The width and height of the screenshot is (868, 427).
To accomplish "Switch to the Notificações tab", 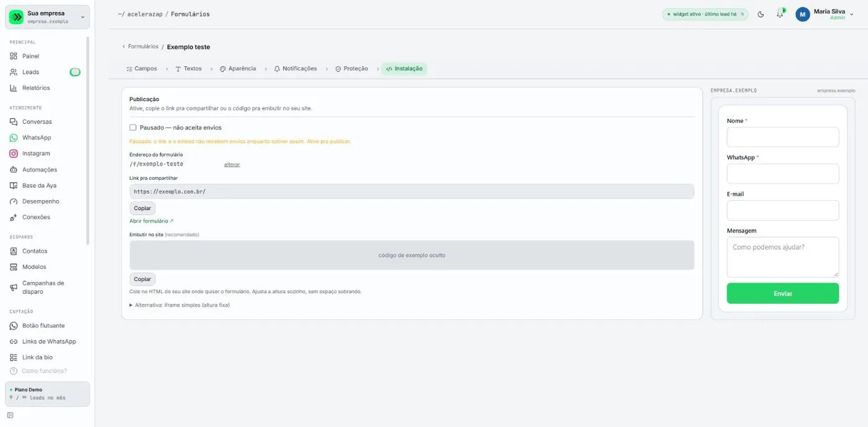I will pyautogui.click(x=295, y=69).
